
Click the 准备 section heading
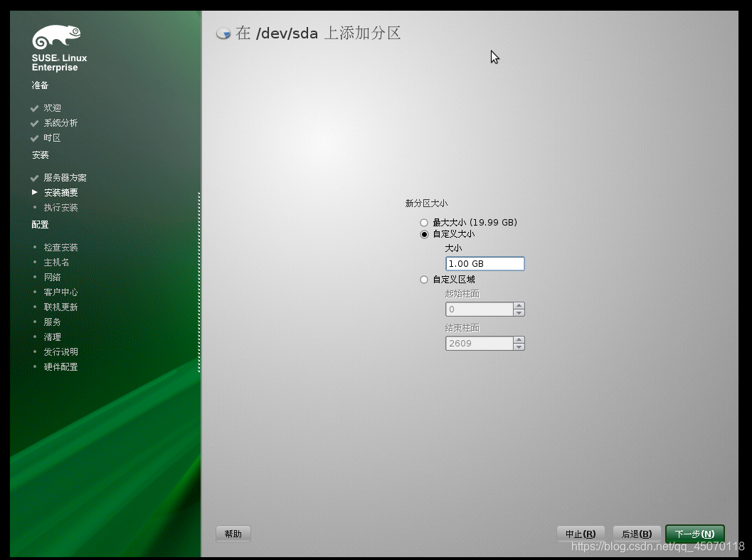tap(41, 85)
